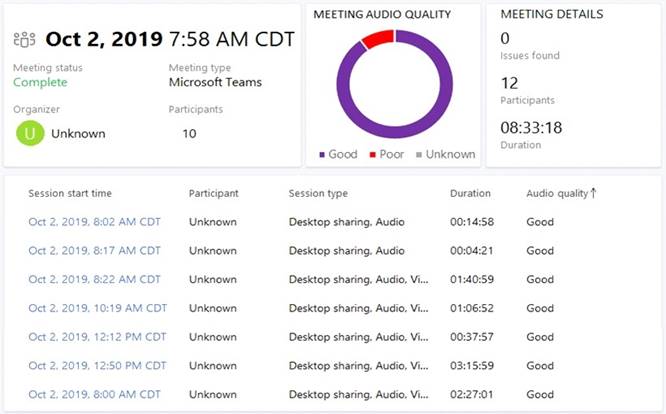Click the gray Unknown legend marker

tap(419, 155)
